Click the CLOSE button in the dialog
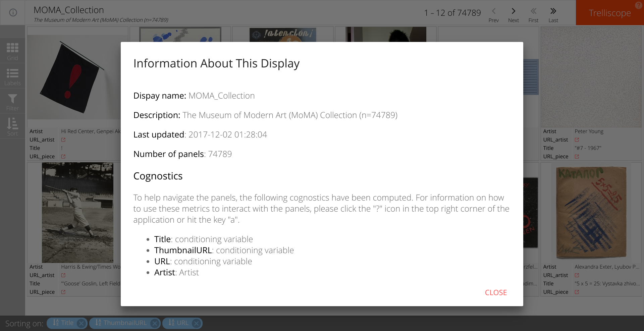Image resolution: width=644 pixels, height=331 pixels. 496,292
